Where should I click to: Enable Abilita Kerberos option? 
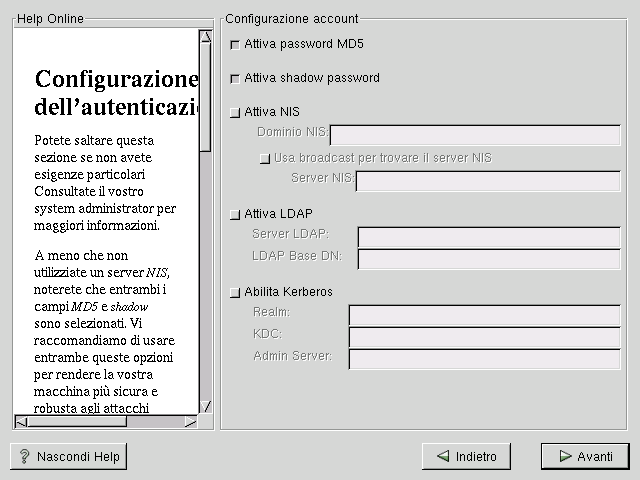pos(235,292)
